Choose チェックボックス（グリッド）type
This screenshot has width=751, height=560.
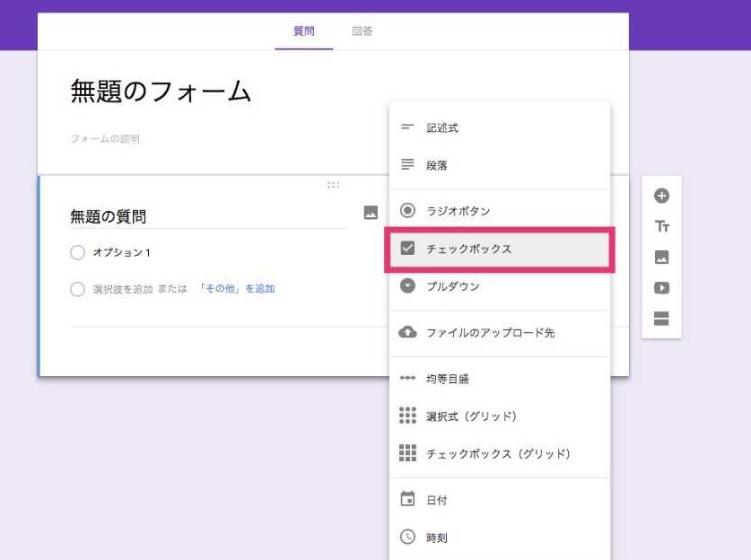[500, 453]
